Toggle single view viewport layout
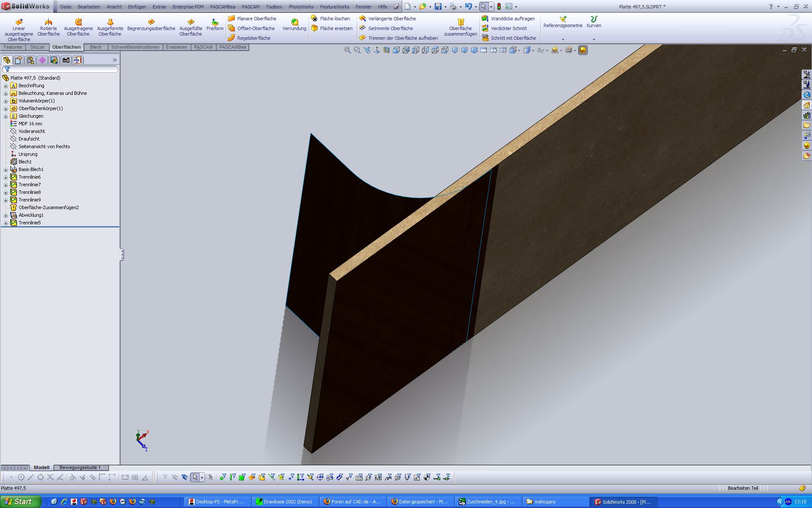The width and height of the screenshot is (812, 508). (483, 50)
